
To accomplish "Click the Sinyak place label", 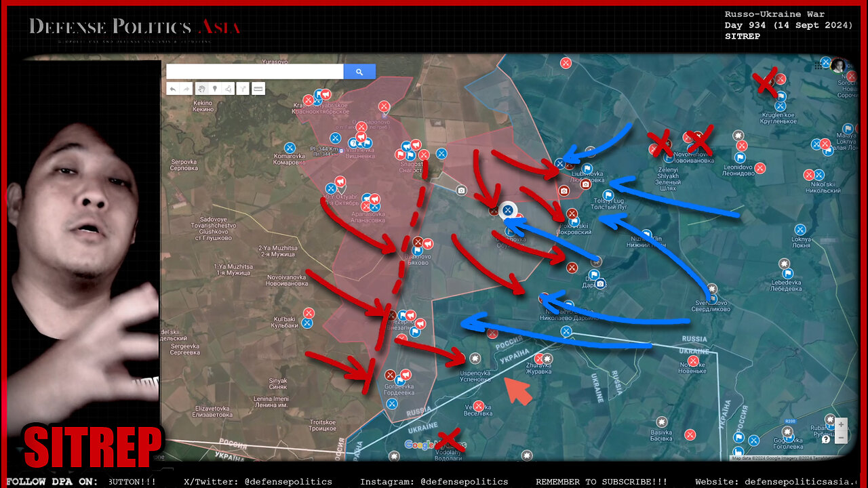I will pos(277,384).
